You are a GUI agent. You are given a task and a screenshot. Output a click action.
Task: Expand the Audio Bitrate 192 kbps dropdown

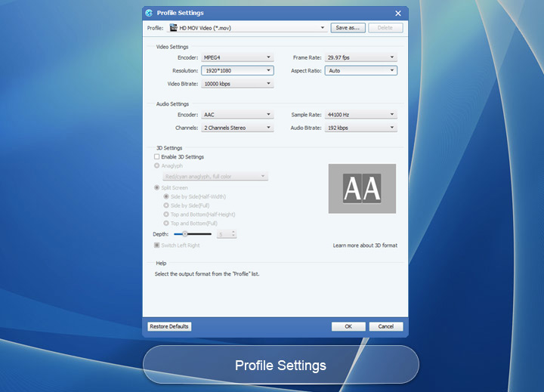361,128
